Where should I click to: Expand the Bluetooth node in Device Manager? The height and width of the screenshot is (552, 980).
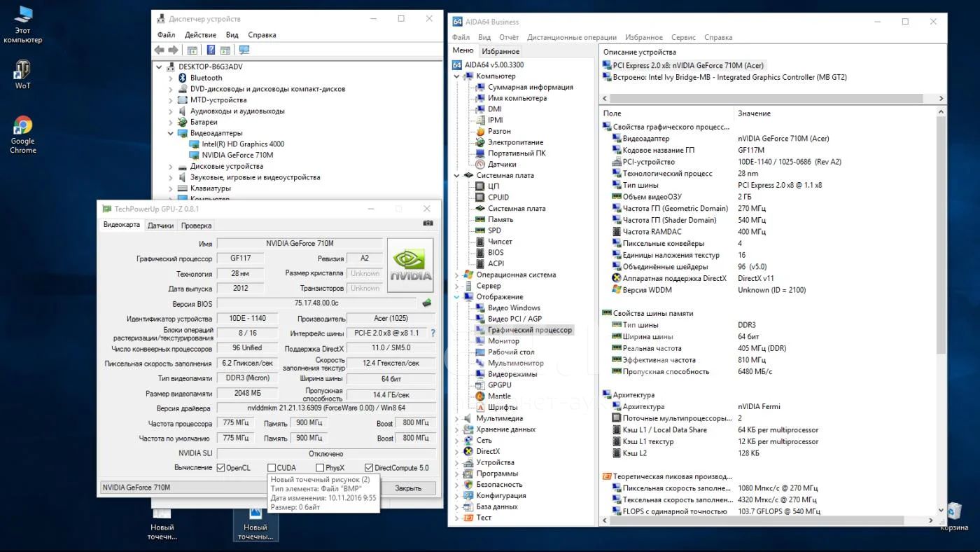(x=170, y=78)
